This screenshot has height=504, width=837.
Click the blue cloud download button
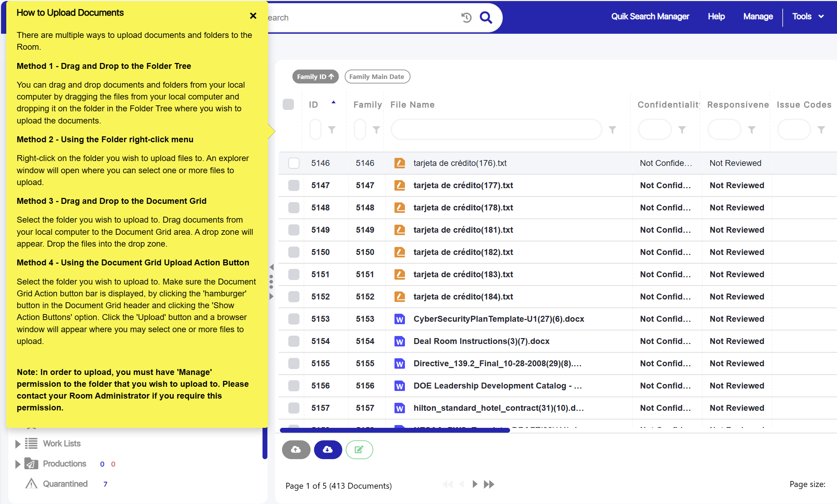point(328,450)
